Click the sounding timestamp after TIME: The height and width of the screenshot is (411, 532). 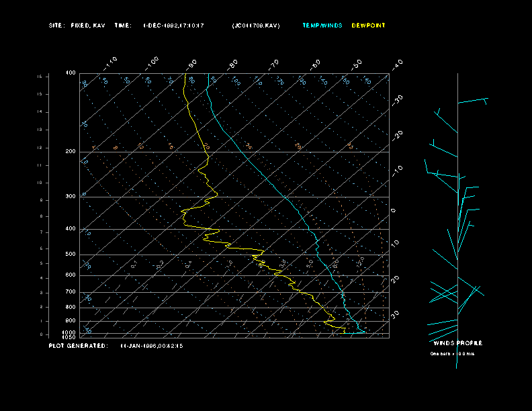point(173,26)
